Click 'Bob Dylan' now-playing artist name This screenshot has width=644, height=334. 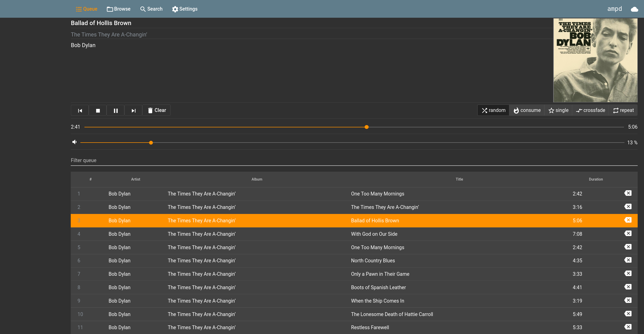pyautogui.click(x=83, y=45)
